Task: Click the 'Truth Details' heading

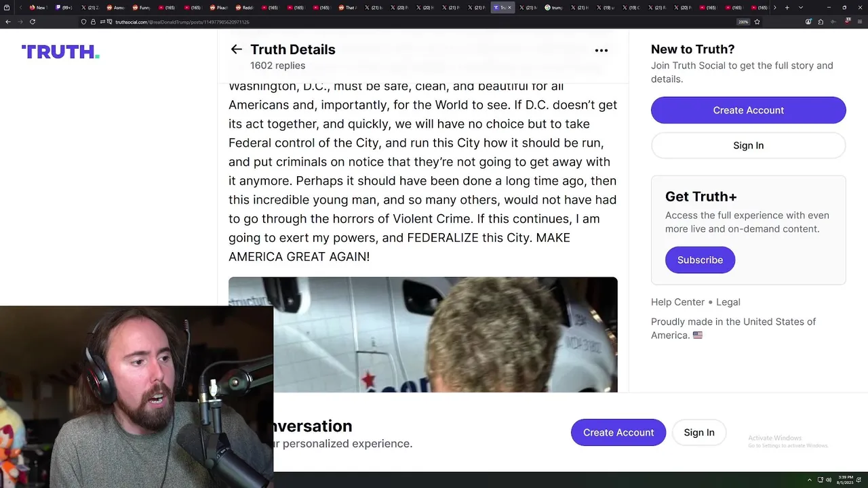Action: (x=293, y=49)
